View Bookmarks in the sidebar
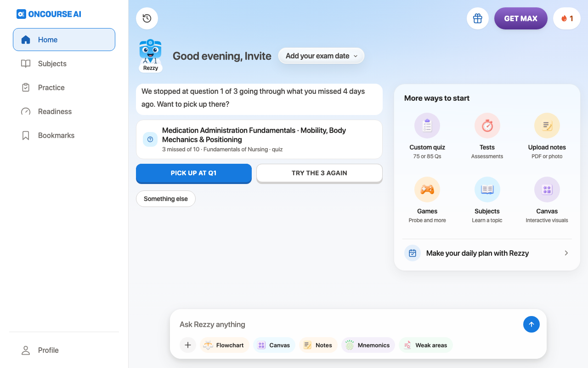 (x=64, y=135)
